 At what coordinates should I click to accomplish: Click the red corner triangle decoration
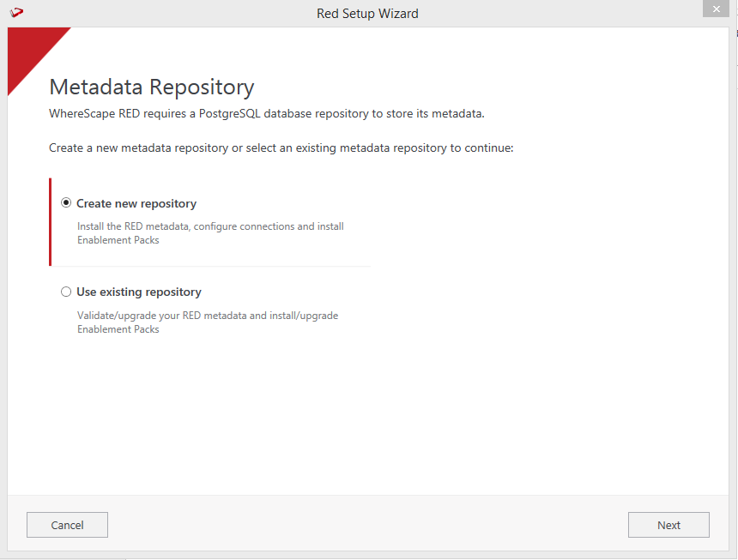pos(27,49)
